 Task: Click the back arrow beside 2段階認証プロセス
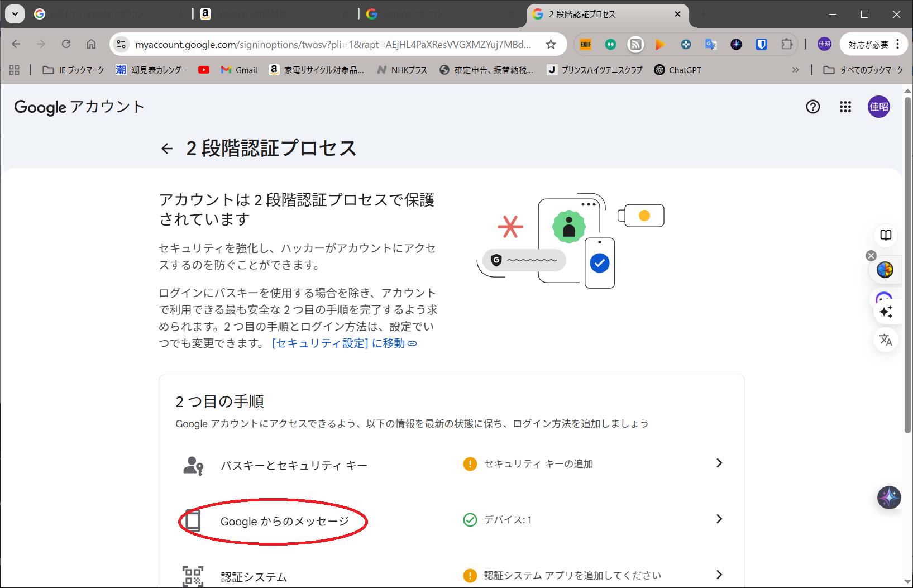coord(166,149)
